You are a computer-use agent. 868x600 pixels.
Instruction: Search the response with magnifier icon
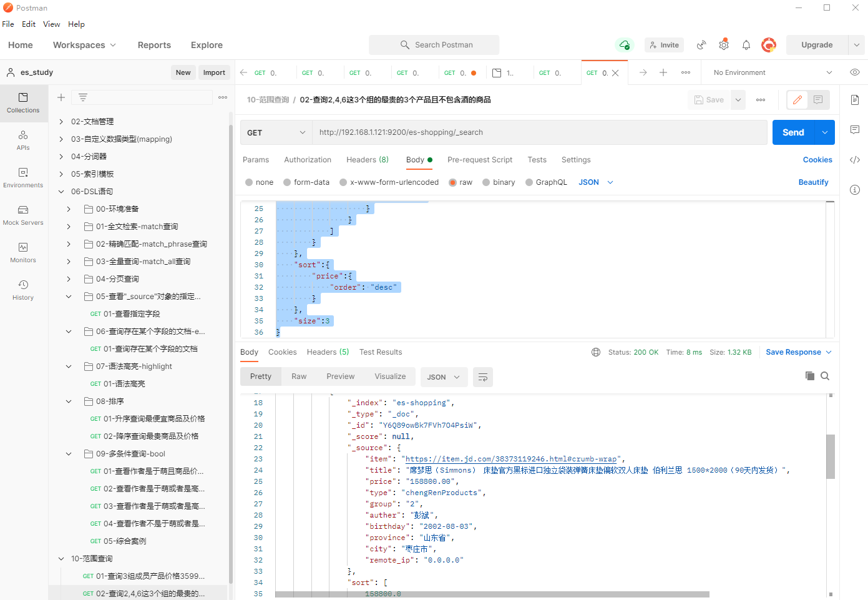coord(825,376)
